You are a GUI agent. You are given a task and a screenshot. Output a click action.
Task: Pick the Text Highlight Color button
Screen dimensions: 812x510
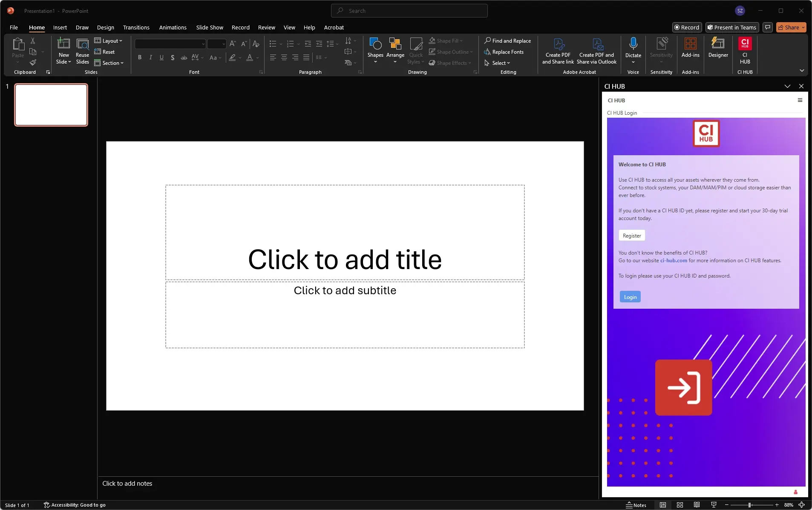232,57
